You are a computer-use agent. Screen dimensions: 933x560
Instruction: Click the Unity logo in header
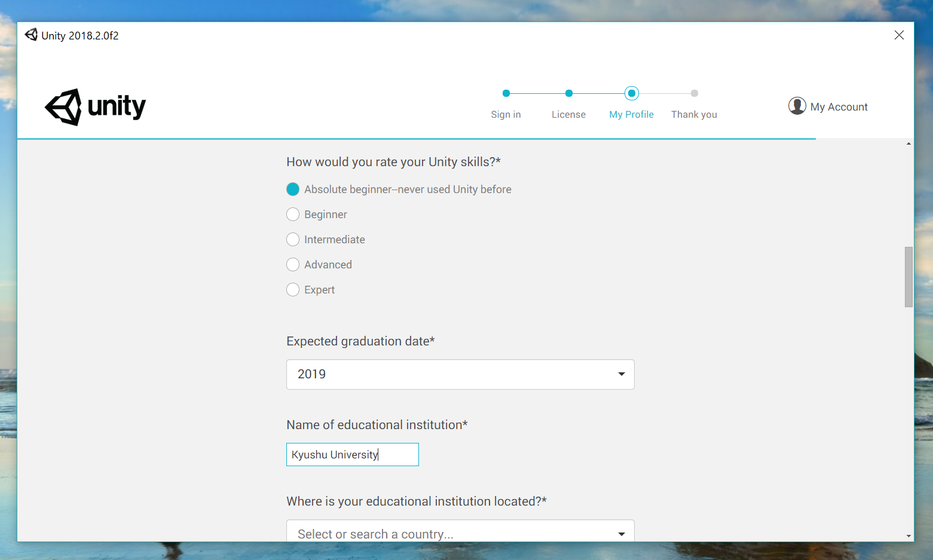click(x=95, y=107)
